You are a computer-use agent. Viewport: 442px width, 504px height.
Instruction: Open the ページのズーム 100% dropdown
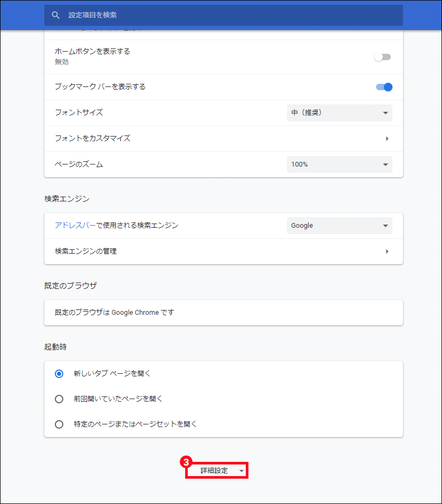pyautogui.click(x=339, y=164)
